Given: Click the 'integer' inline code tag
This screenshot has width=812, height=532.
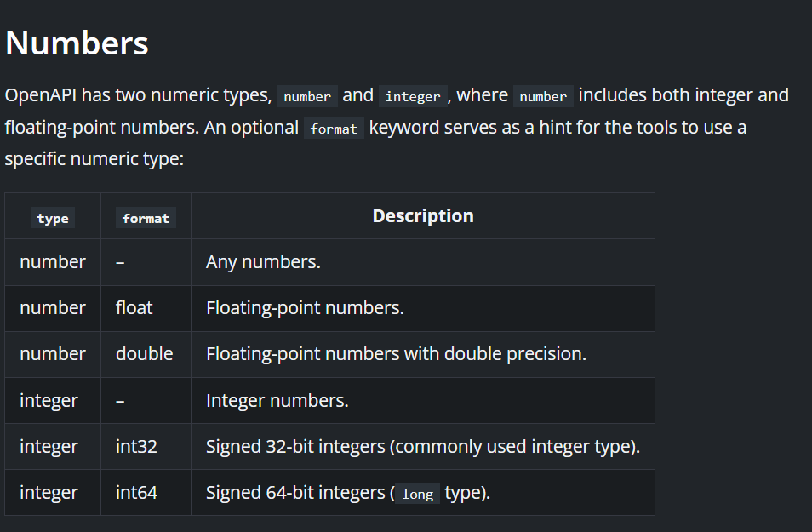Looking at the screenshot, I should coord(413,96).
